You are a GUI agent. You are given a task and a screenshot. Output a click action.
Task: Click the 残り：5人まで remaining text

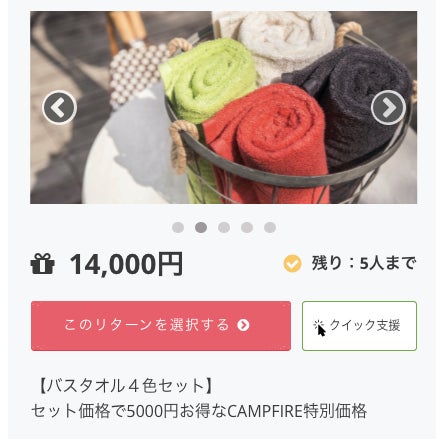364,263
